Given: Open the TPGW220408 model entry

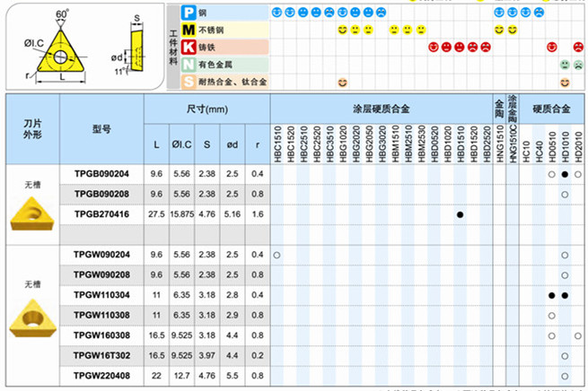Looking at the screenshot, I should click(101, 374).
